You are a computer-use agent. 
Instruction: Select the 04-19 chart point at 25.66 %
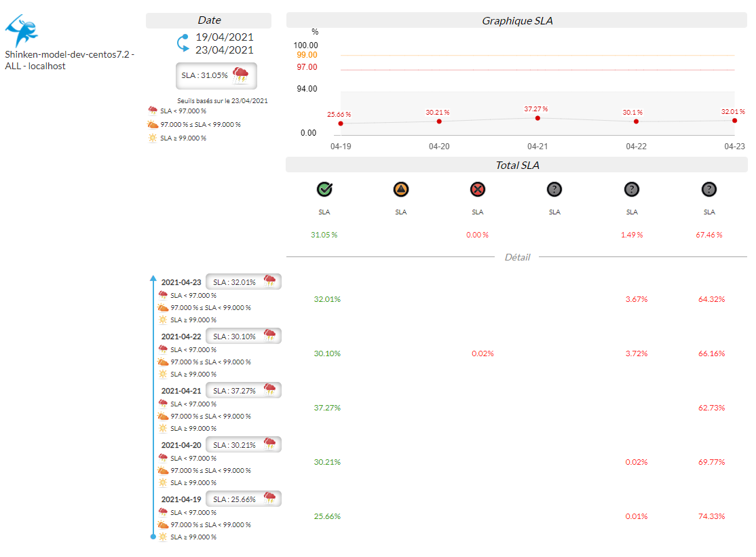pyautogui.click(x=341, y=123)
